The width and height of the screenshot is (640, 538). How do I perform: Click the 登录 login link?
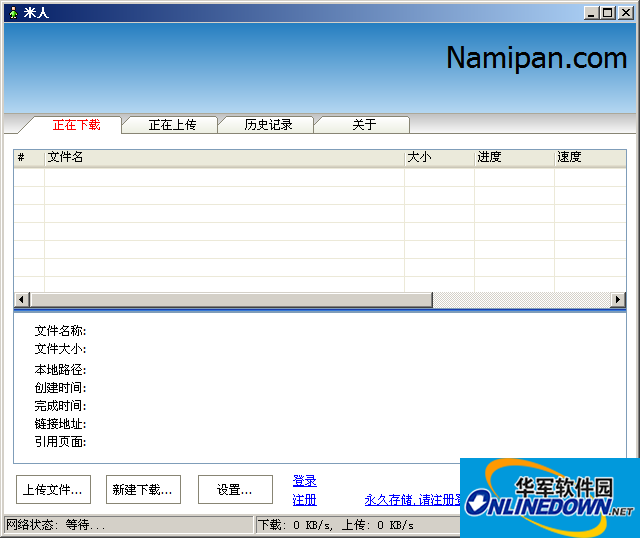point(305,481)
